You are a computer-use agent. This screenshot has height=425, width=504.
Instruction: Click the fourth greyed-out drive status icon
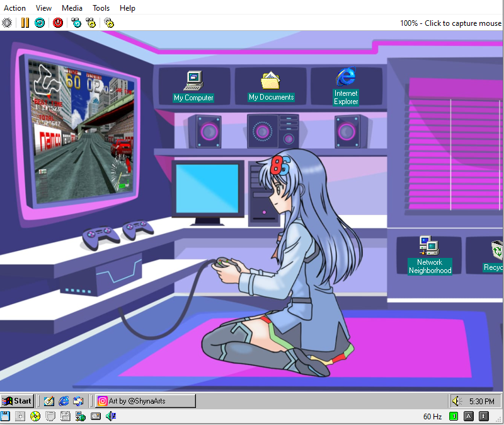(x=50, y=416)
